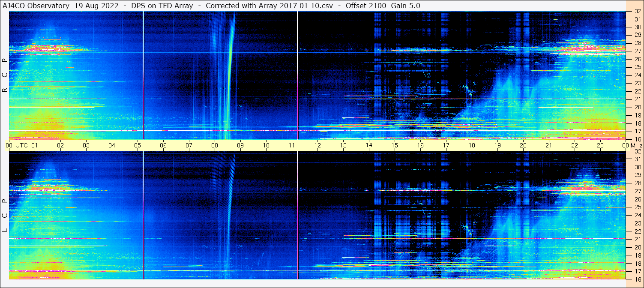Select the 25 MHz tick of the LCP panel
This screenshot has height=288, width=644.
click(637, 207)
